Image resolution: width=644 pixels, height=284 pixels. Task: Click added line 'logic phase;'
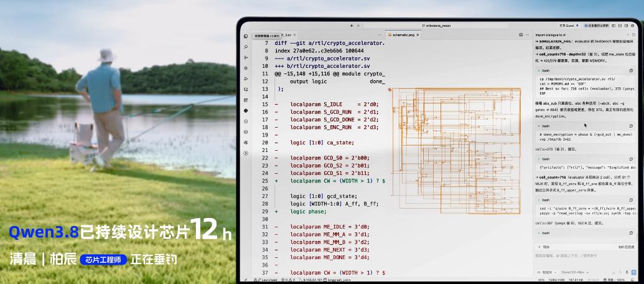tap(308, 212)
